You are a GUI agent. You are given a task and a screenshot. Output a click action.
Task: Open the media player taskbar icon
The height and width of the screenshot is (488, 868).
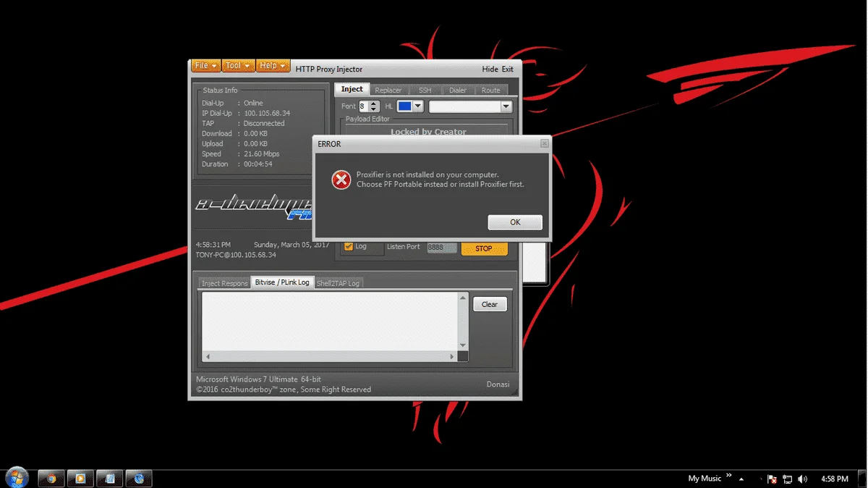click(x=80, y=479)
